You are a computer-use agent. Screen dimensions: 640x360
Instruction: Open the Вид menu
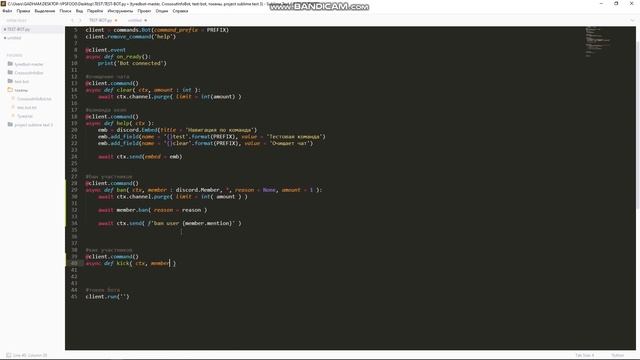[79, 11]
